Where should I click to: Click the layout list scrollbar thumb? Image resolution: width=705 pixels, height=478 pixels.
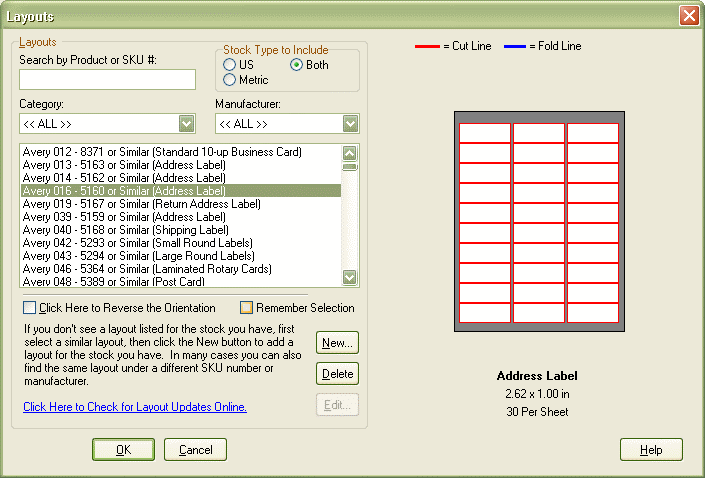click(x=350, y=167)
